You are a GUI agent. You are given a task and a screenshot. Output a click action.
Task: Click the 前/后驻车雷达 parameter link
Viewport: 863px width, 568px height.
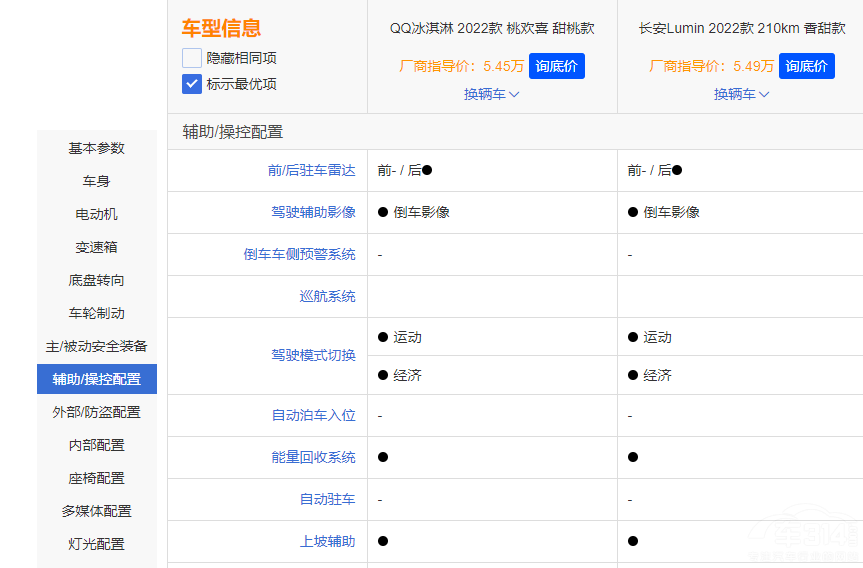coord(311,170)
